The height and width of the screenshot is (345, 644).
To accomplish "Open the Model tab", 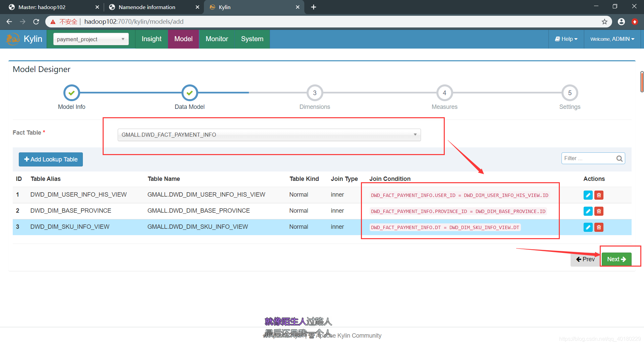I will 183,39.
